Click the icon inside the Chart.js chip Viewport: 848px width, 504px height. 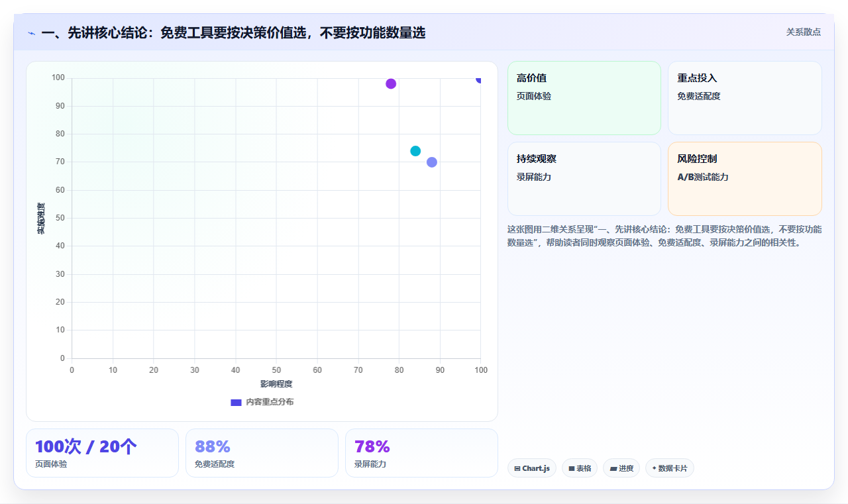tap(517, 469)
